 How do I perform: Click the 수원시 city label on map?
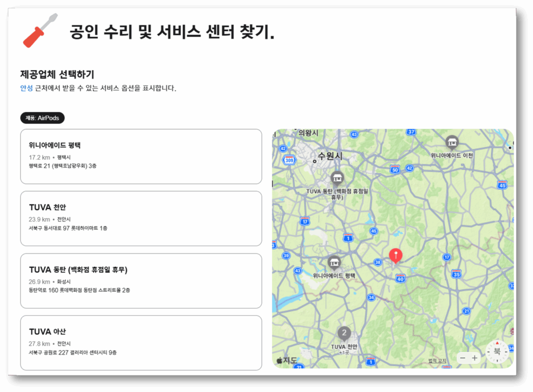(330, 156)
